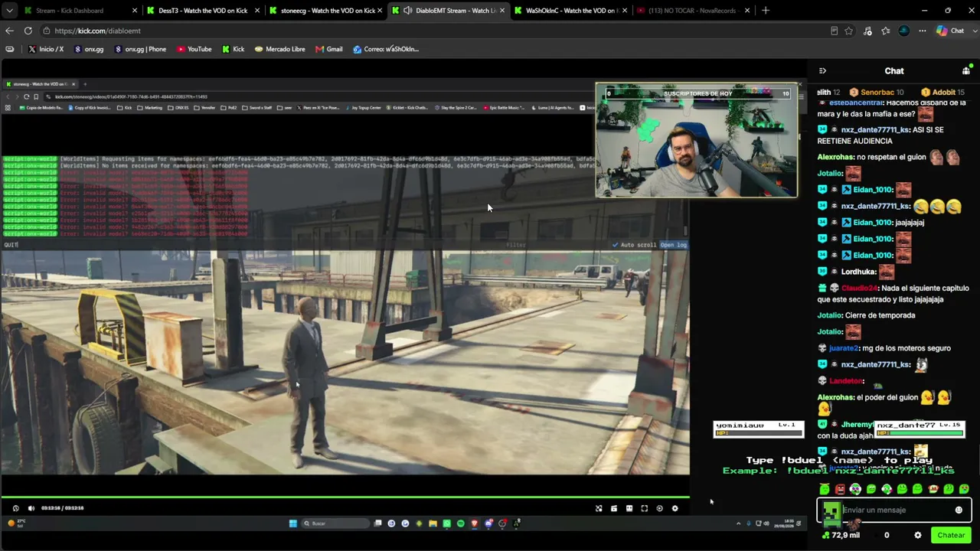Open the onx.gg | Phone bookmark
The height and width of the screenshot is (551, 980).
[140, 49]
